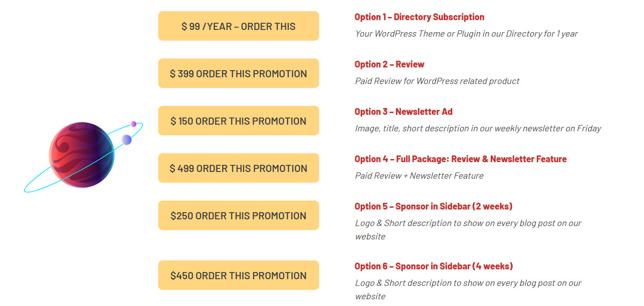Click the $ 499 ORDER THIS PROMOTION button
644x306 pixels.
point(238,168)
